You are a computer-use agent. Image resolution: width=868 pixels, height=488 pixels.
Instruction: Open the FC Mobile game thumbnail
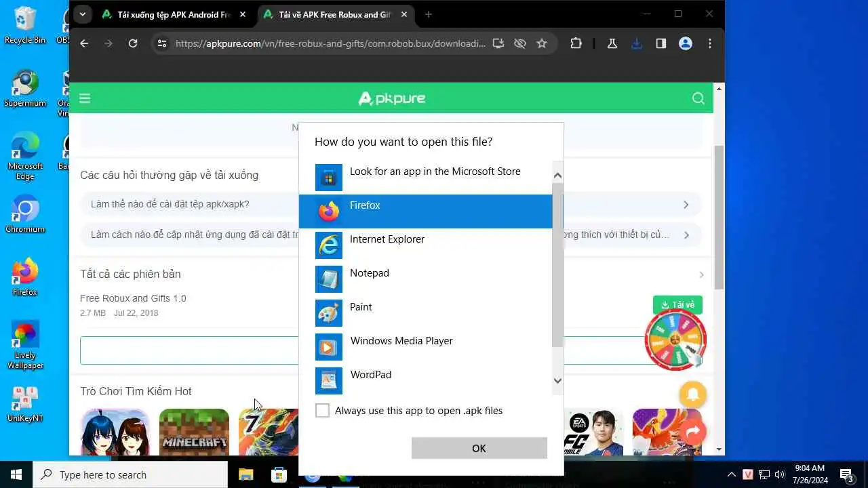tap(594, 432)
